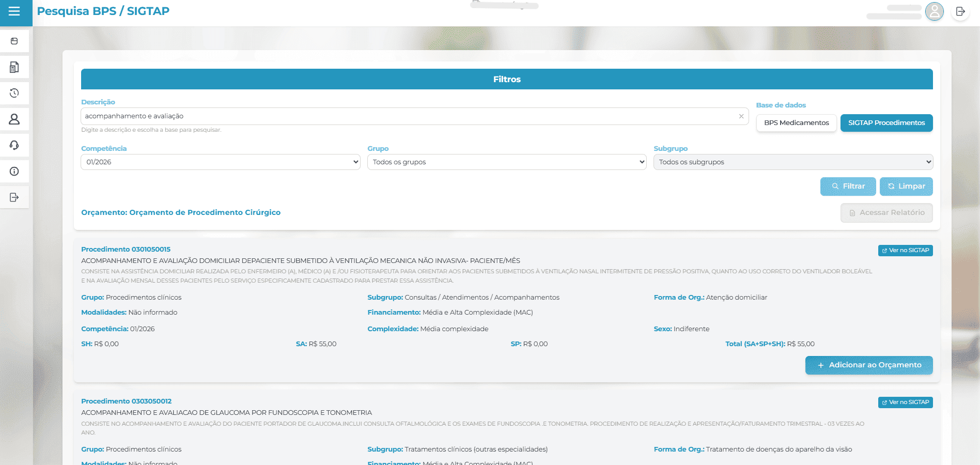Open the Grupo dropdown
Screen dimensions: 980x465
coord(507,162)
